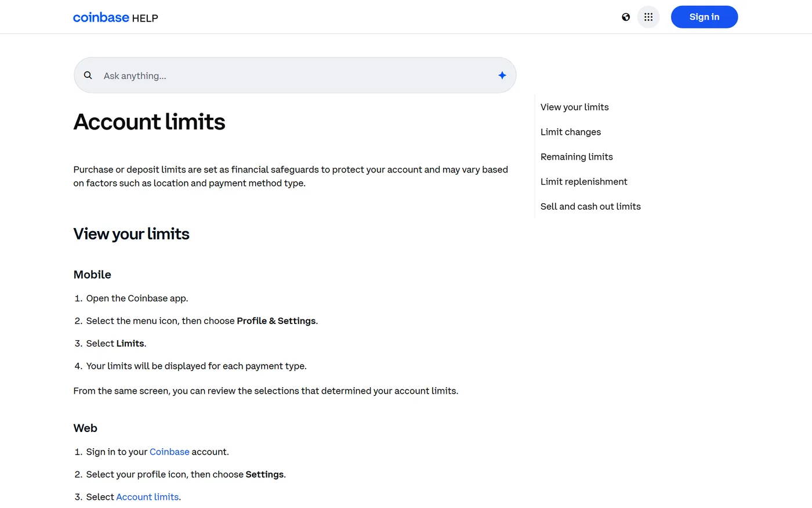Click the intro paragraph about purchase or deposit limits
The image size is (812, 508).
pyautogui.click(x=291, y=176)
